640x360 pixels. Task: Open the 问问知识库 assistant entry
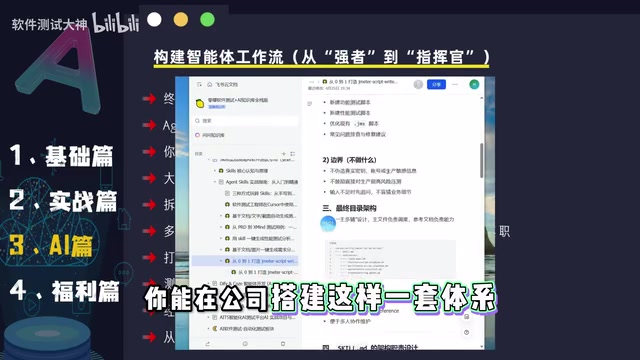pos(210,135)
